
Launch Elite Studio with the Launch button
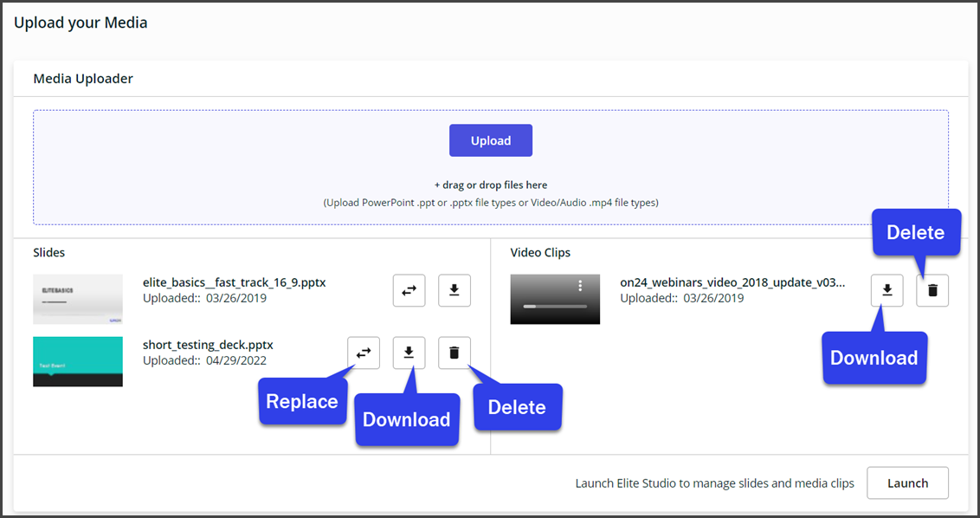coord(907,483)
